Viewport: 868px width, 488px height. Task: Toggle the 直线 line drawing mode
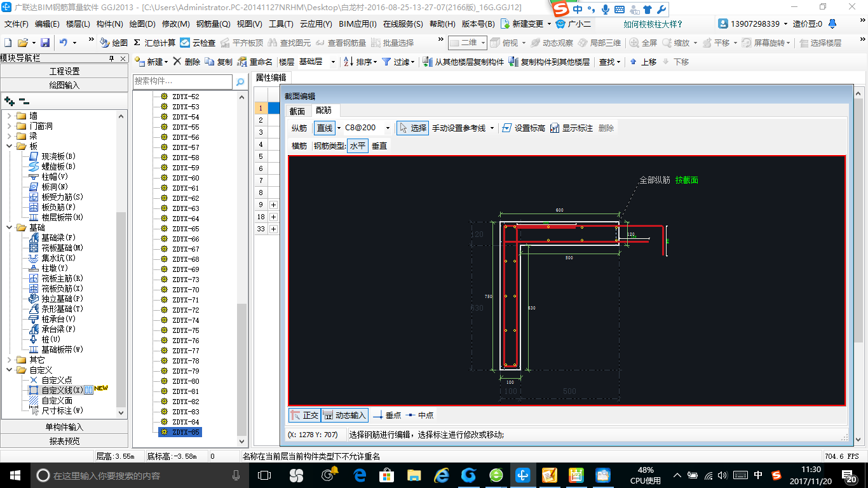325,128
